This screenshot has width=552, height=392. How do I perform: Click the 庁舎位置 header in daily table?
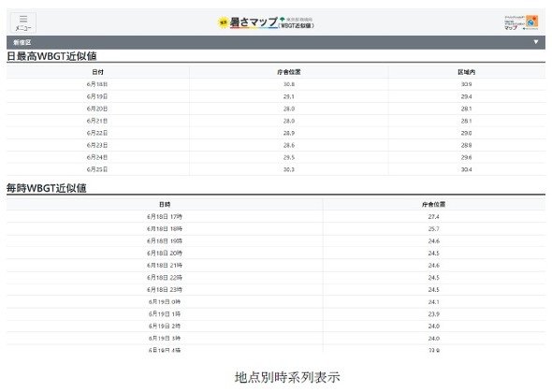point(289,72)
